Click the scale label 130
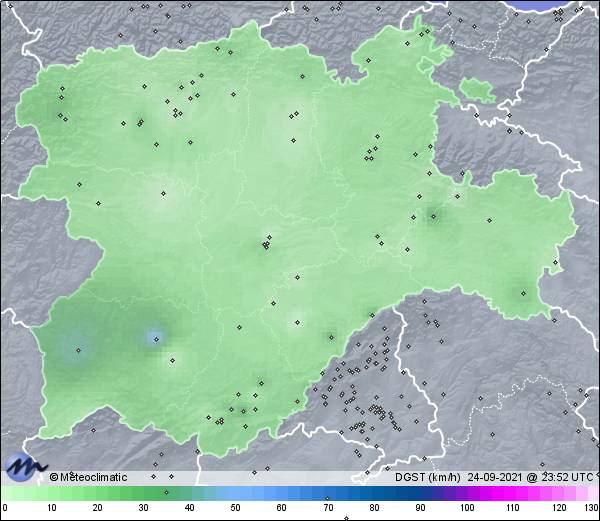The width and height of the screenshot is (600, 521). [x=592, y=508]
